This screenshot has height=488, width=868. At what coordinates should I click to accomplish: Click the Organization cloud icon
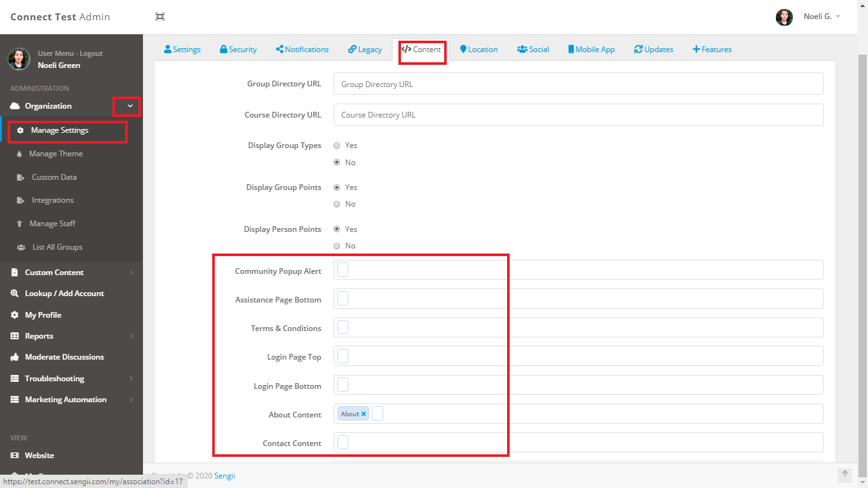(x=15, y=106)
